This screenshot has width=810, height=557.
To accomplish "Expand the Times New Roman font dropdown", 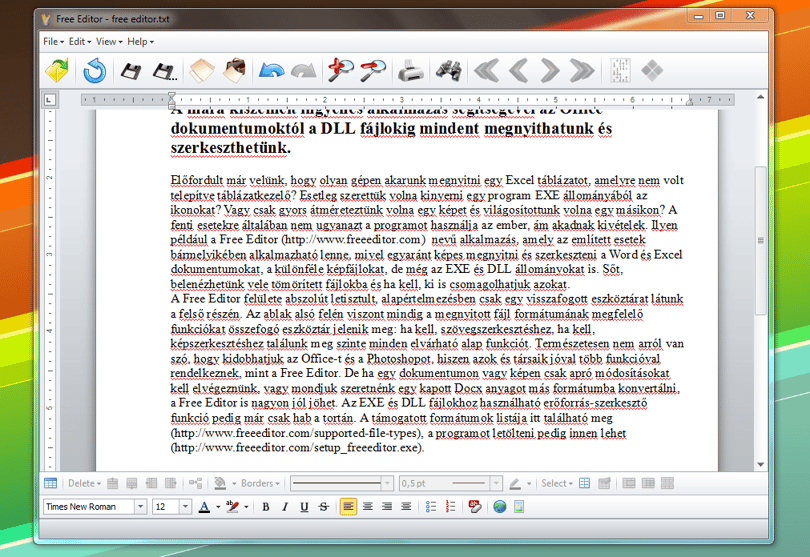I will 141,507.
